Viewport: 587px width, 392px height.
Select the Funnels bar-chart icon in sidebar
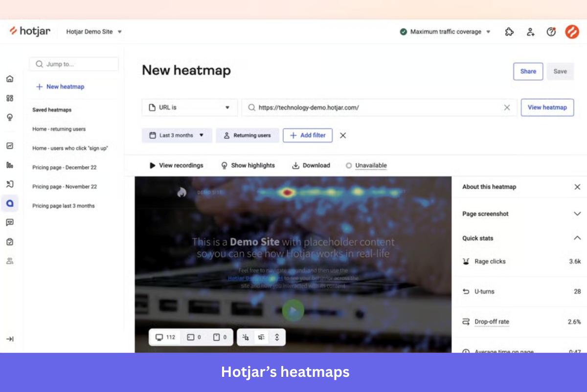tap(10, 165)
